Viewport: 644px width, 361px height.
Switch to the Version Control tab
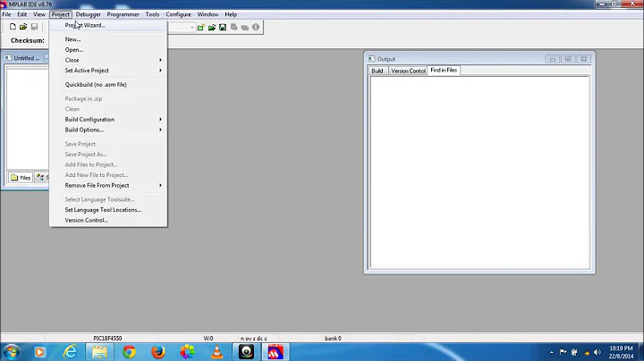click(408, 71)
